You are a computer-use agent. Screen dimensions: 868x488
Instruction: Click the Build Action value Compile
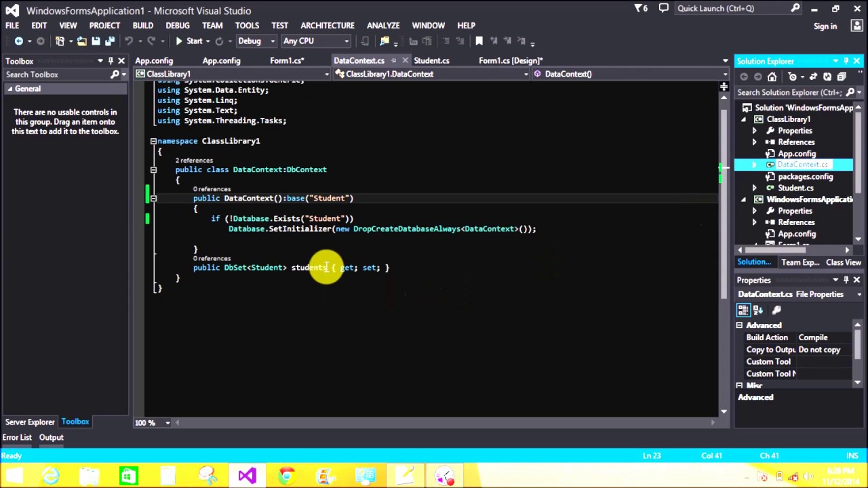(x=813, y=338)
